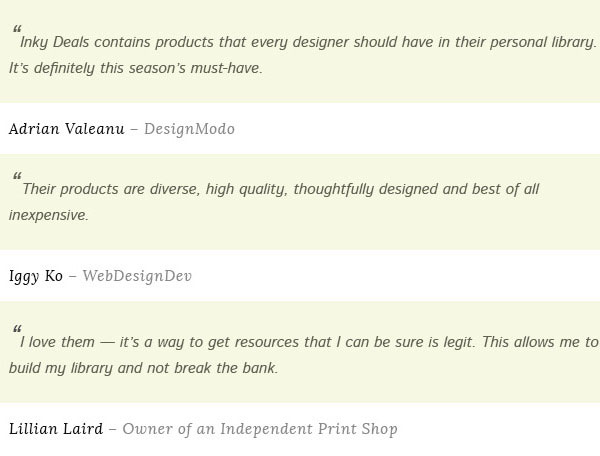Select the name Lillian Laird
Image resolution: width=600 pixels, height=456 pixels.
56,429
